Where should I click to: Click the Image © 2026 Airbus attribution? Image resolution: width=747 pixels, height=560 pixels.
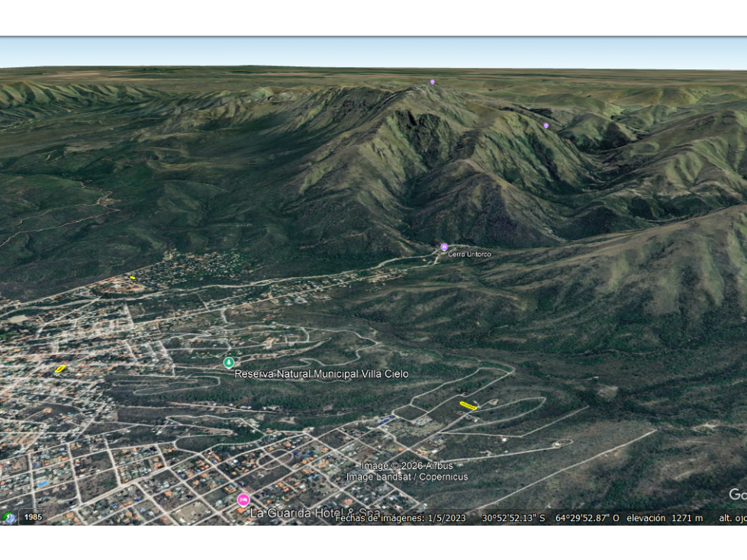[407, 465]
